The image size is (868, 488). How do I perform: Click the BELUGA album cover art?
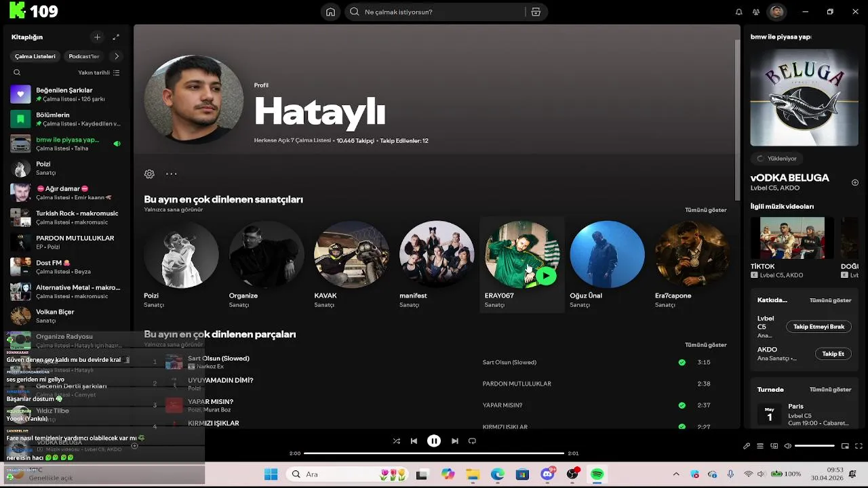[804, 97]
